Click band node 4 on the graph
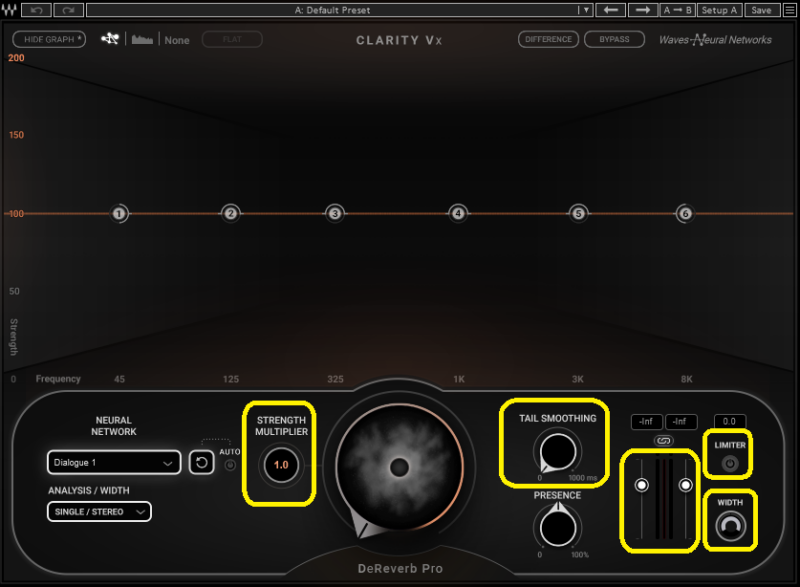The width and height of the screenshot is (800, 587). click(x=457, y=213)
